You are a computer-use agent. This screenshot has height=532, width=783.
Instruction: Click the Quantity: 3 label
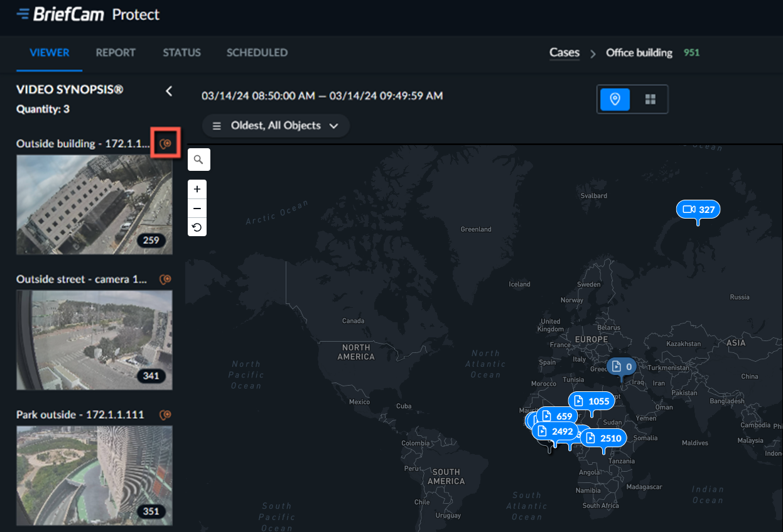point(43,109)
